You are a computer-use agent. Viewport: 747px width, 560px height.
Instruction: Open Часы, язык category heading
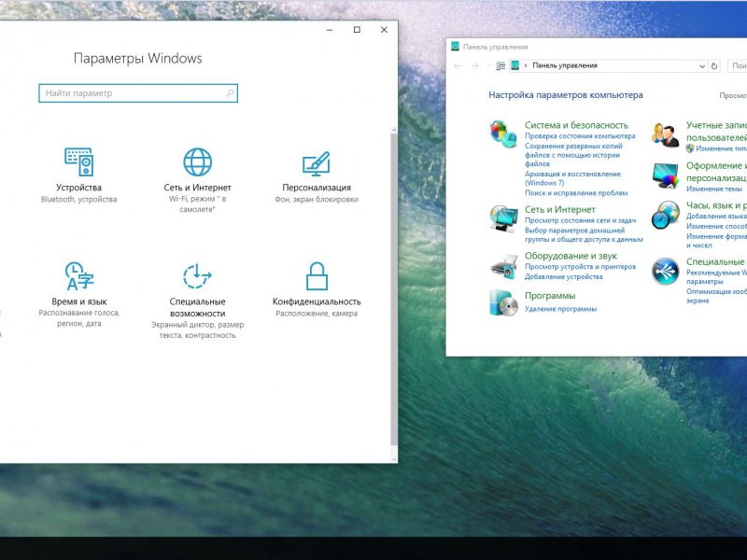pyautogui.click(x=716, y=205)
